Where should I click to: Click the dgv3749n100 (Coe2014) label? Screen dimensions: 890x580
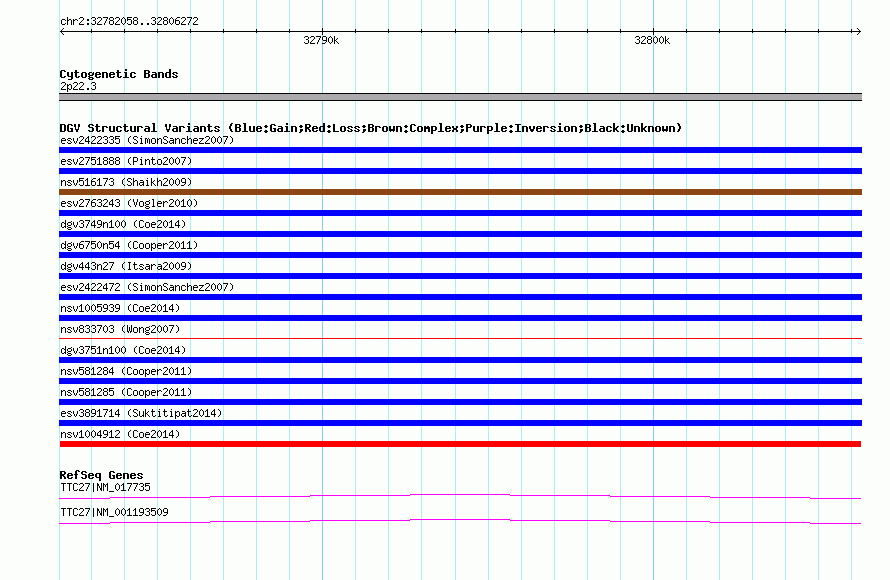123,224
